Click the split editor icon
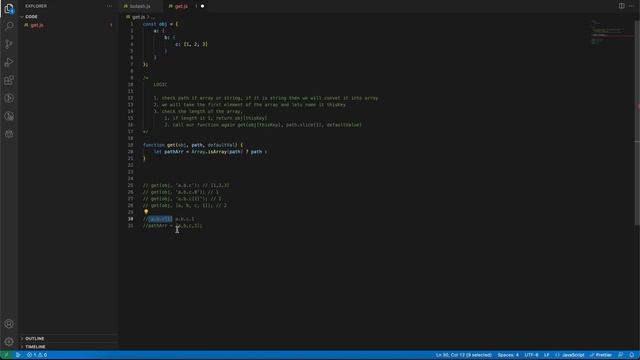 (x=621, y=6)
